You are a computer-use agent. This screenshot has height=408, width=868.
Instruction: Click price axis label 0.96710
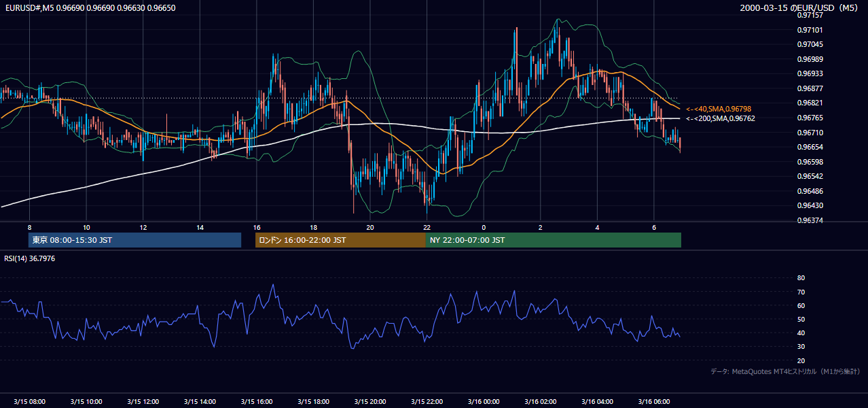[x=810, y=133]
